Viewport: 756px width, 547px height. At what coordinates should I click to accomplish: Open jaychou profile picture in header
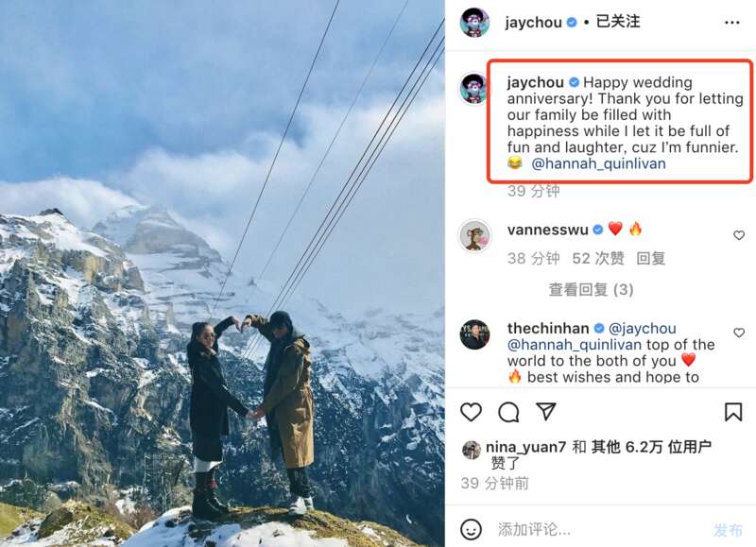click(475, 22)
